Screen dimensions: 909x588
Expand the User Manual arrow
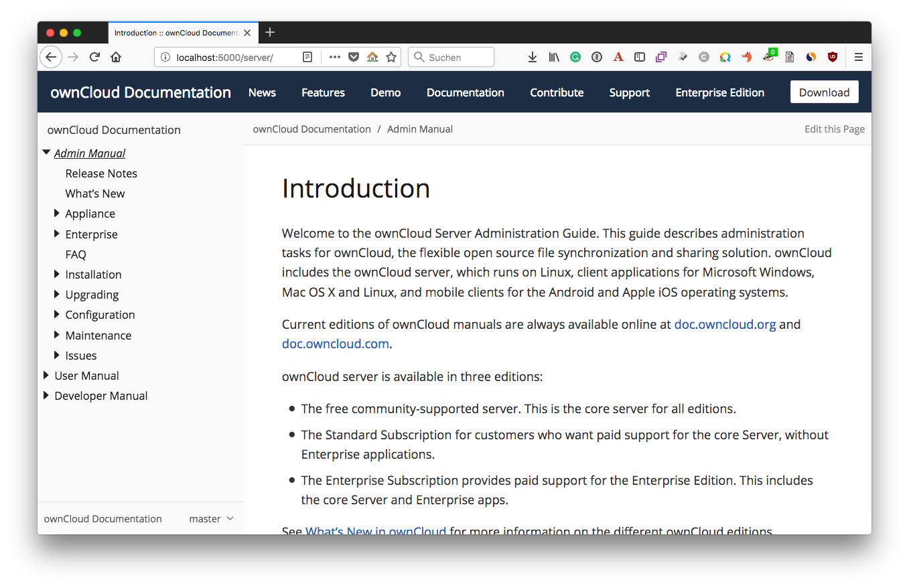46,375
